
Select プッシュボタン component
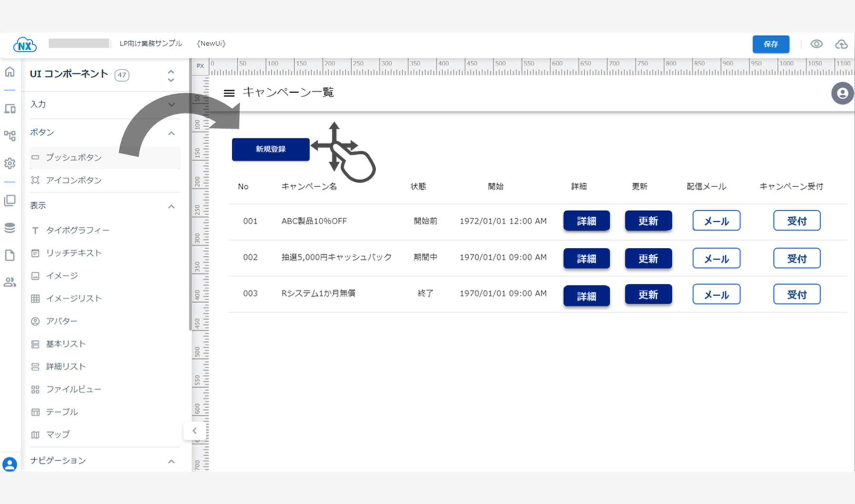74,158
